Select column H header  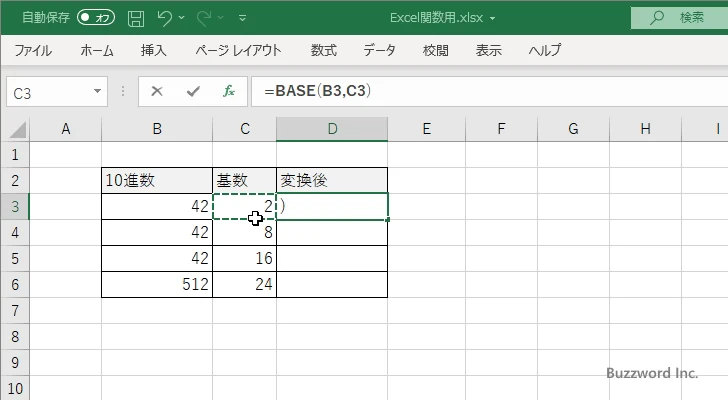[645, 129]
